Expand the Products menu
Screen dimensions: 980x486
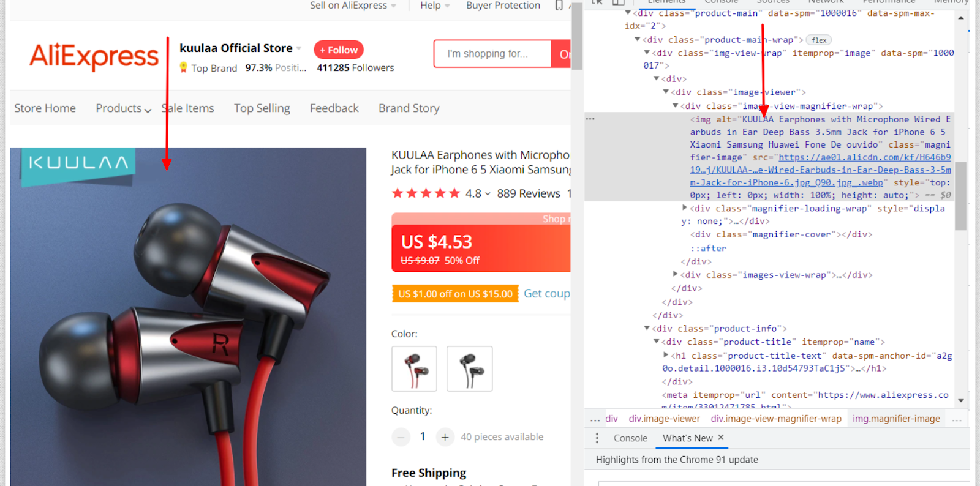[123, 108]
